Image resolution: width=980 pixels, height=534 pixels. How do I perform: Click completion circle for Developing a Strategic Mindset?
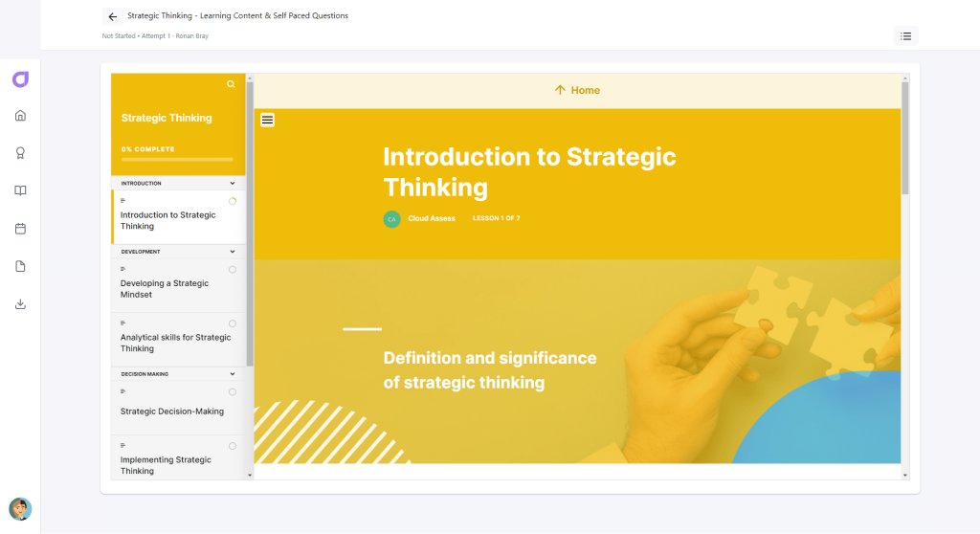tap(233, 270)
